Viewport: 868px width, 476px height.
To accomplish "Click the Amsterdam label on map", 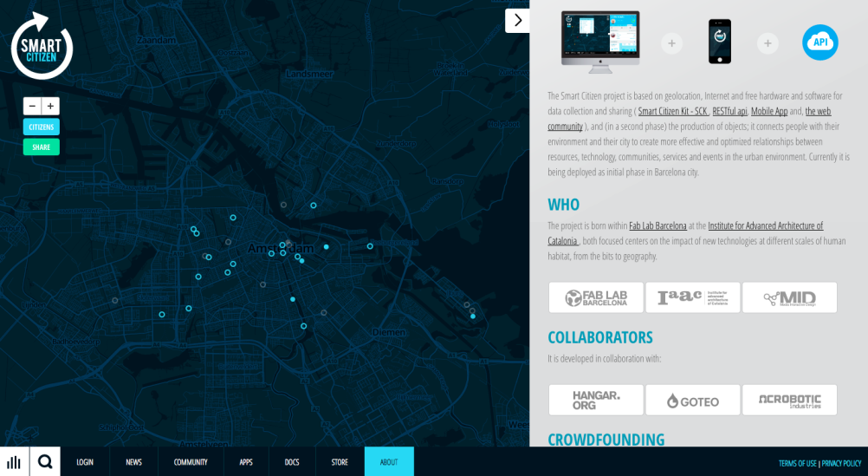I will point(280,248).
